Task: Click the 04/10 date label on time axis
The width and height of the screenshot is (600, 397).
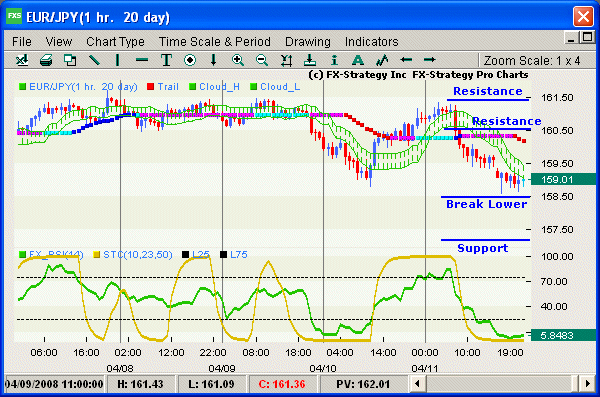Action: pos(323,368)
